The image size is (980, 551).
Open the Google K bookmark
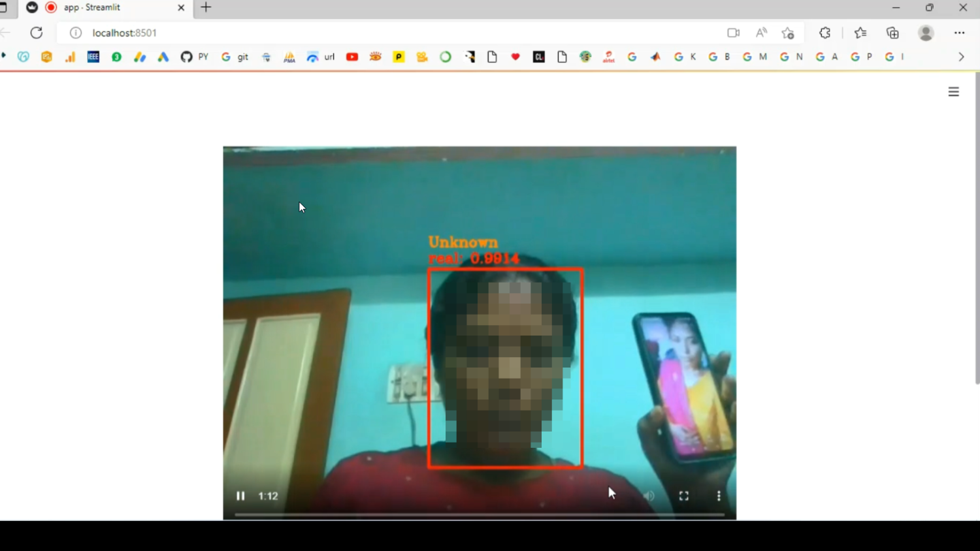[685, 57]
